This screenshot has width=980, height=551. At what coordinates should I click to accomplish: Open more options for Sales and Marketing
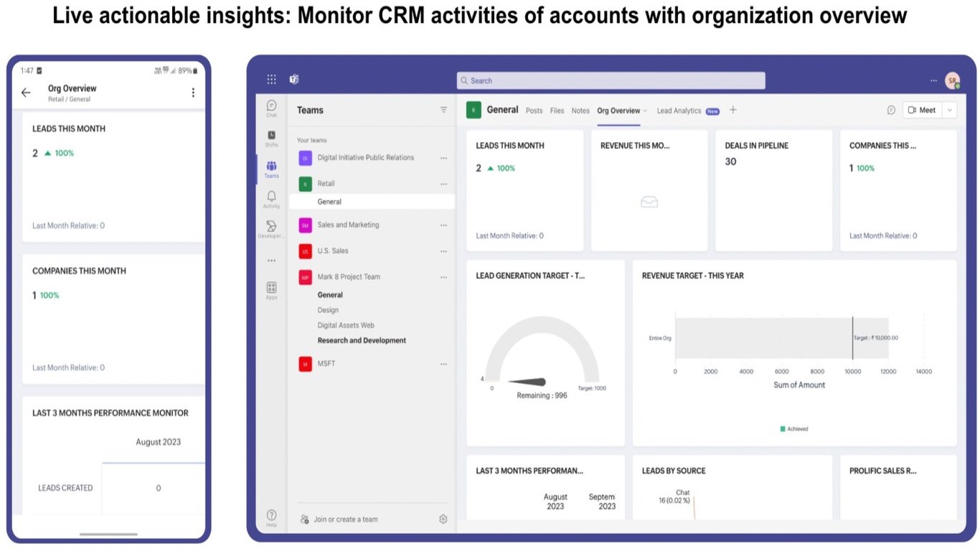443,225
